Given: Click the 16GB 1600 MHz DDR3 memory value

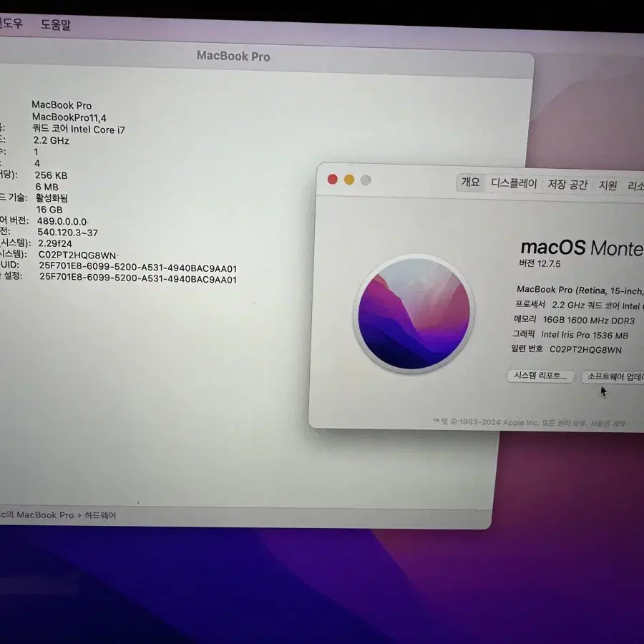Looking at the screenshot, I should pyautogui.click(x=589, y=321).
